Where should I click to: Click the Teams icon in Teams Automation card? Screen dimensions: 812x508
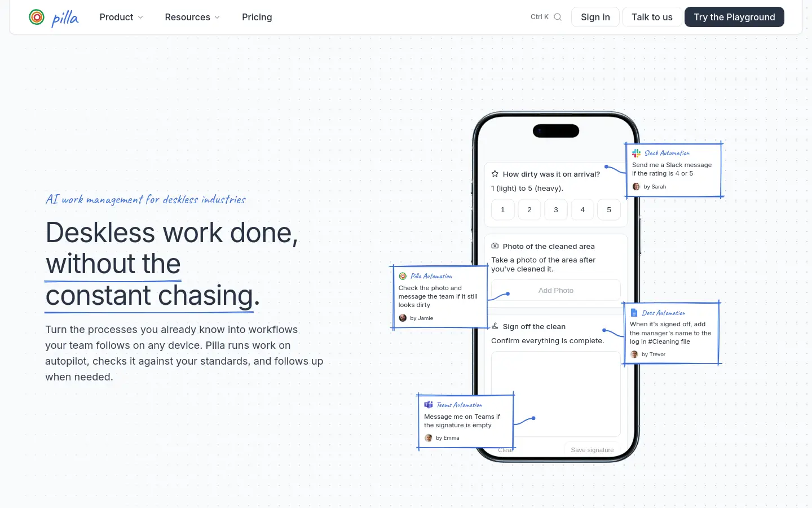pyautogui.click(x=429, y=405)
